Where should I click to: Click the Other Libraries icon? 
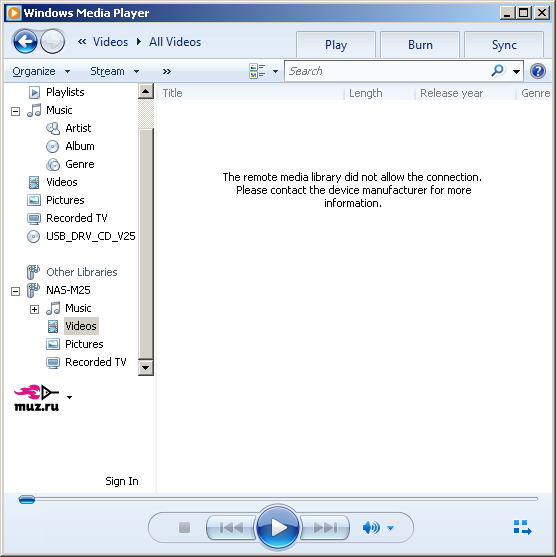pyautogui.click(x=33, y=272)
